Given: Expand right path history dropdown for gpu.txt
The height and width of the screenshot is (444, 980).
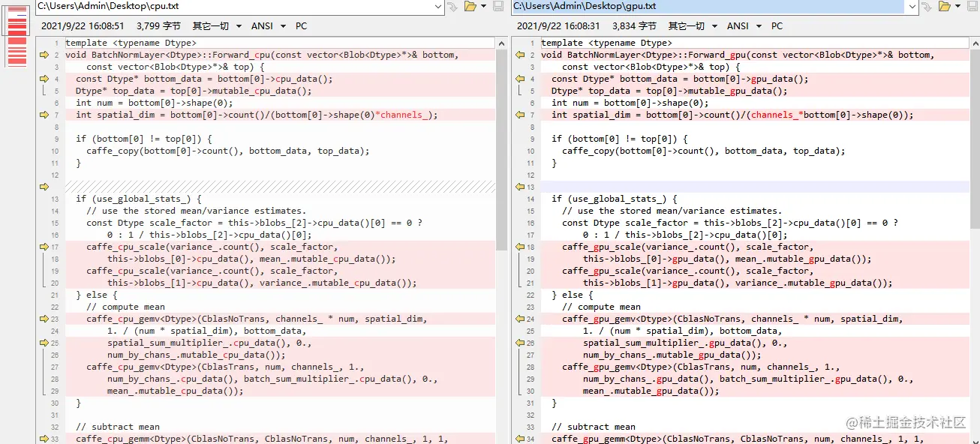Looking at the screenshot, I should (x=912, y=7).
